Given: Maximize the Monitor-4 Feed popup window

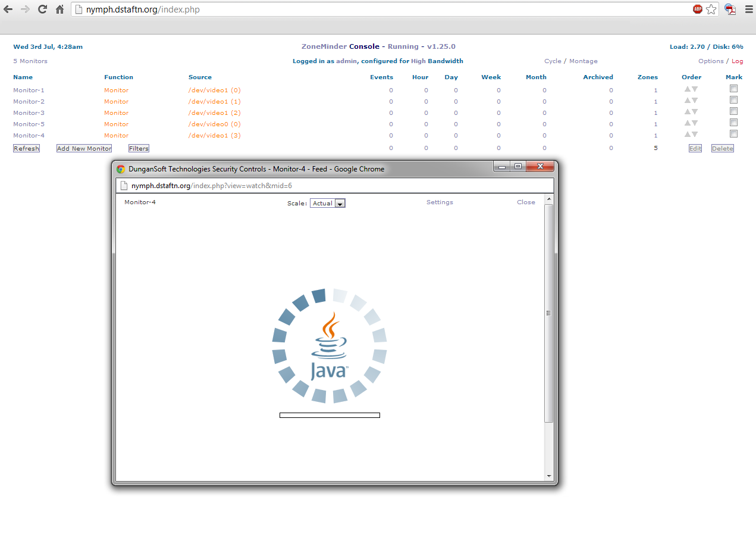Looking at the screenshot, I should click(518, 167).
